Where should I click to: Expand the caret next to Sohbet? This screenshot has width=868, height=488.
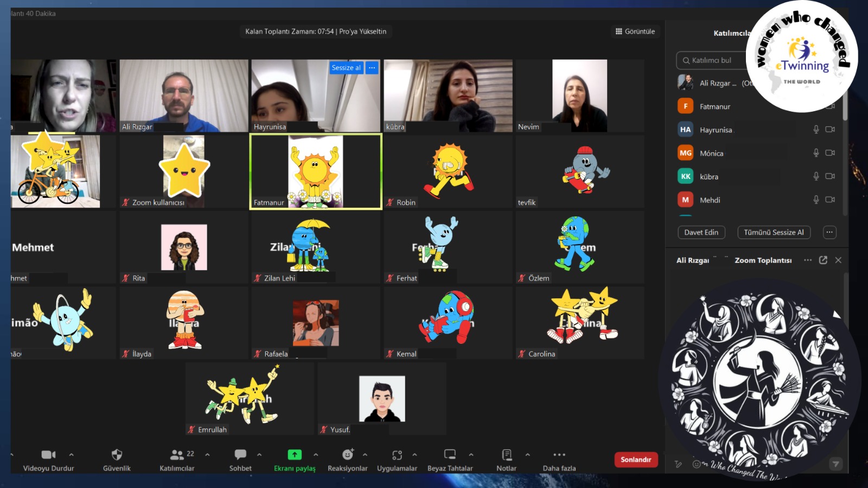point(259,454)
